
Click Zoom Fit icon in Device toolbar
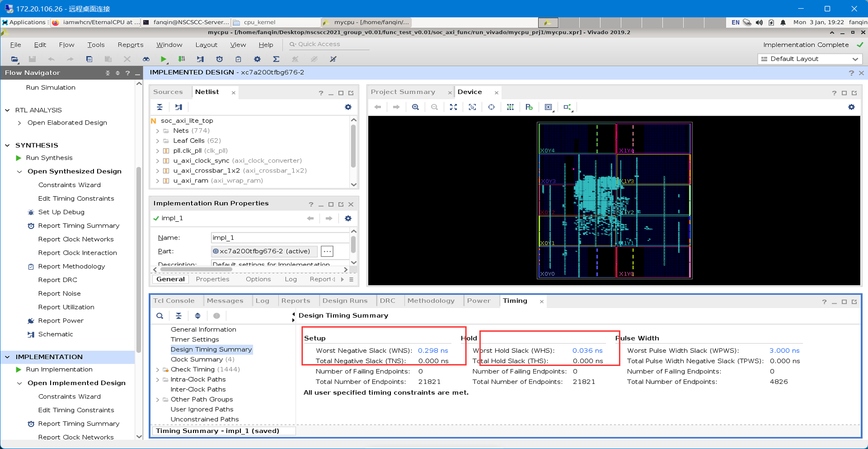point(453,107)
